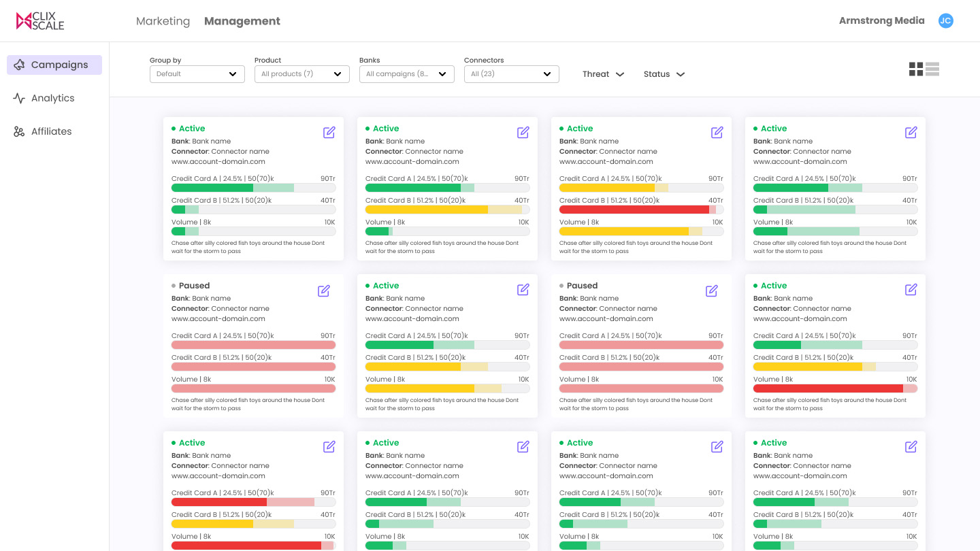Image resolution: width=980 pixels, height=551 pixels.
Task: Switch to list view layout icon
Action: point(932,69)
